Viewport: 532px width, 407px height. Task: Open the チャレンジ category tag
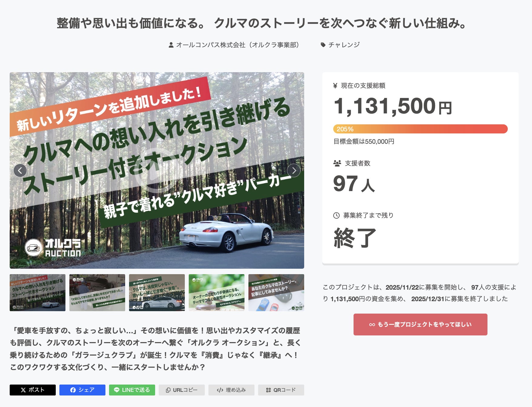[x=344, y=45]
